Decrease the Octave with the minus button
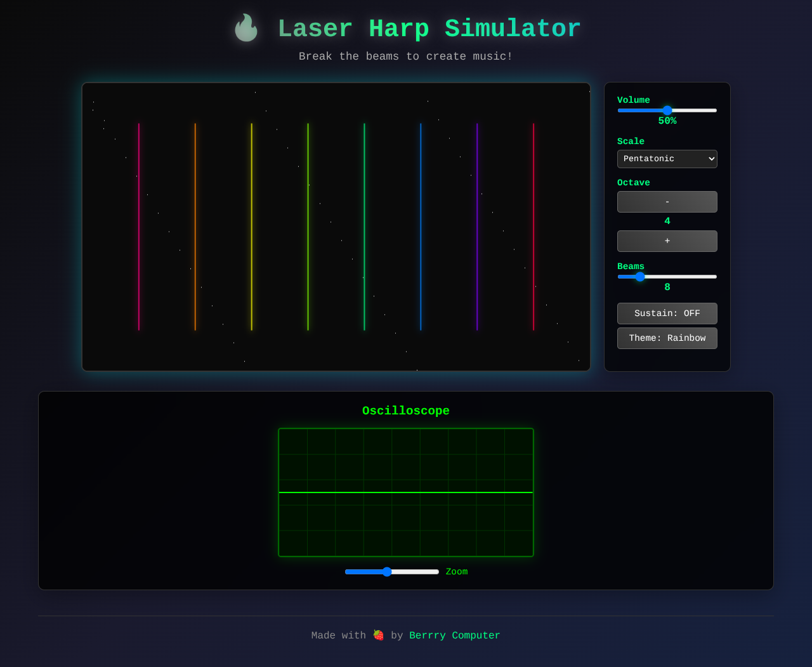 (667, 201)
